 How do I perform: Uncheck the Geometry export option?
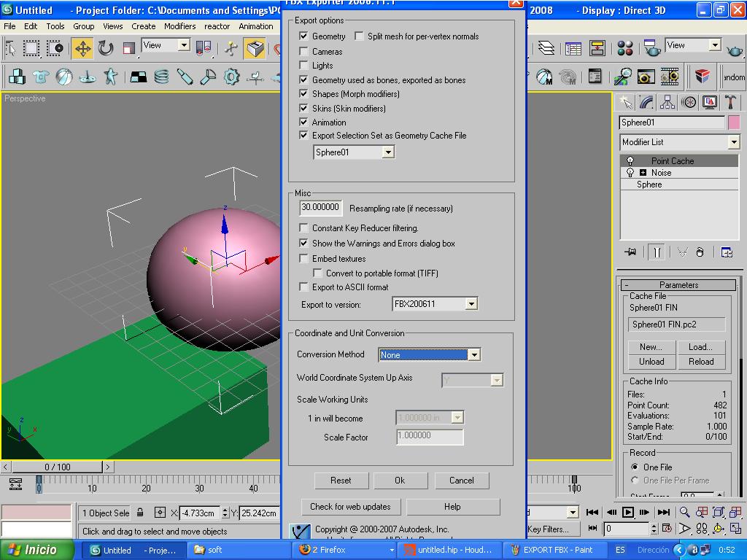pos(303,36)
